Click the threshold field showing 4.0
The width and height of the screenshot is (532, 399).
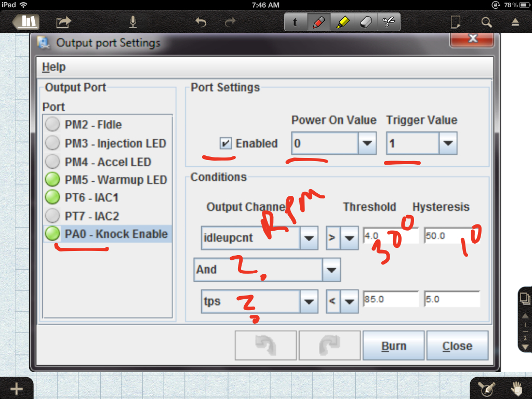coord(391,236)
